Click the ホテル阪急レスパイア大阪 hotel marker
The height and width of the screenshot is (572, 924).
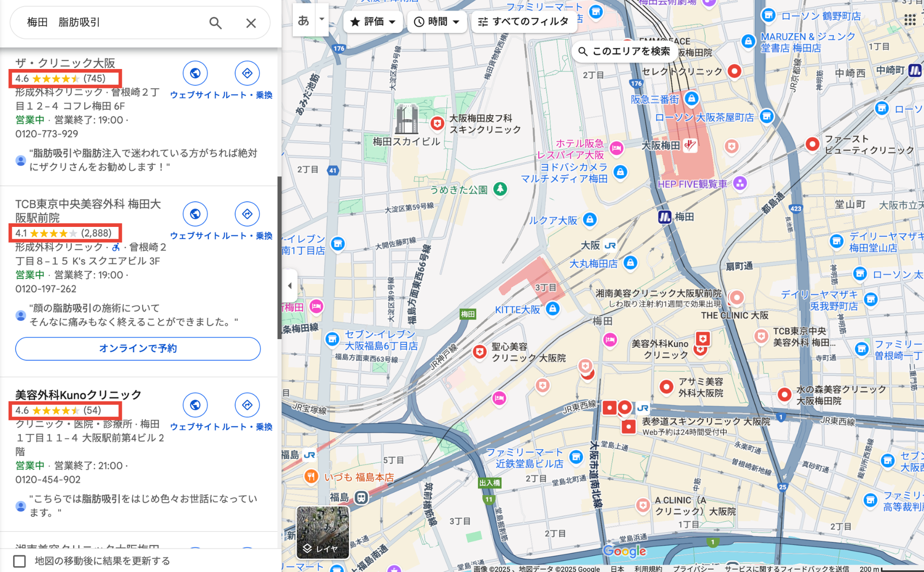[x=616, y=148]
